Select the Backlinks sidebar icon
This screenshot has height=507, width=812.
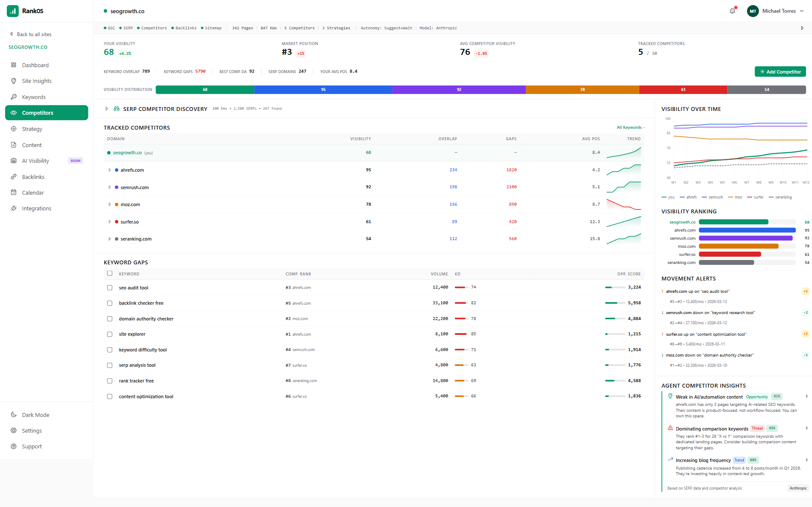point(14,177)
